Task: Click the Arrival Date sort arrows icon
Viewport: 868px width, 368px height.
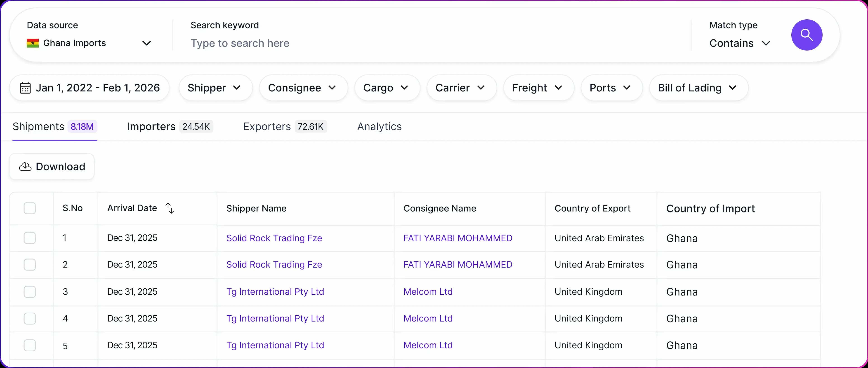Action: [170, 208]
